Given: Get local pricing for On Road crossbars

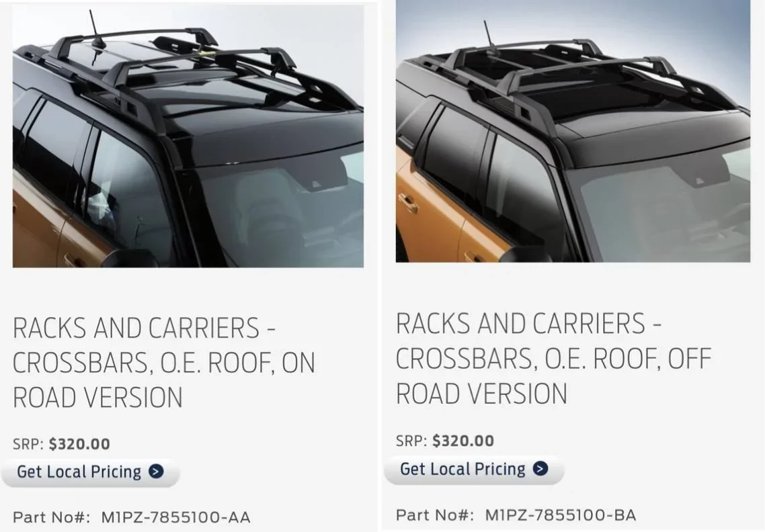Looking at the screenshot, I should click(x=90, y=472).
